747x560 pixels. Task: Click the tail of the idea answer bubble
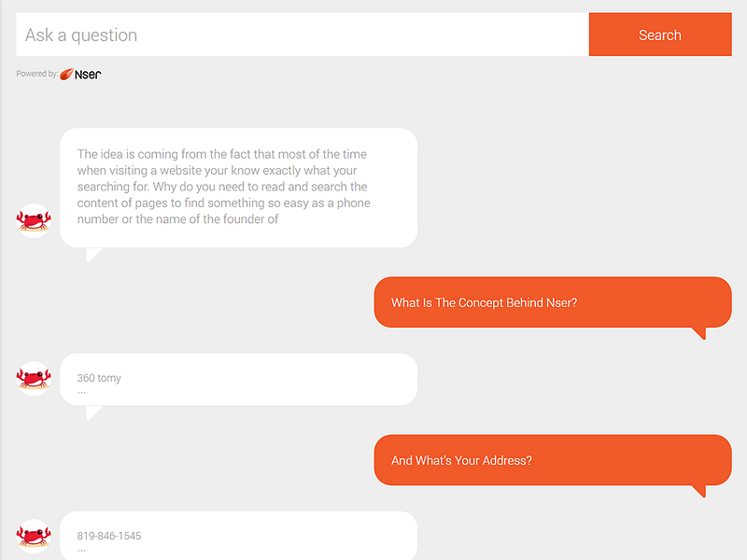coord(92,254)
